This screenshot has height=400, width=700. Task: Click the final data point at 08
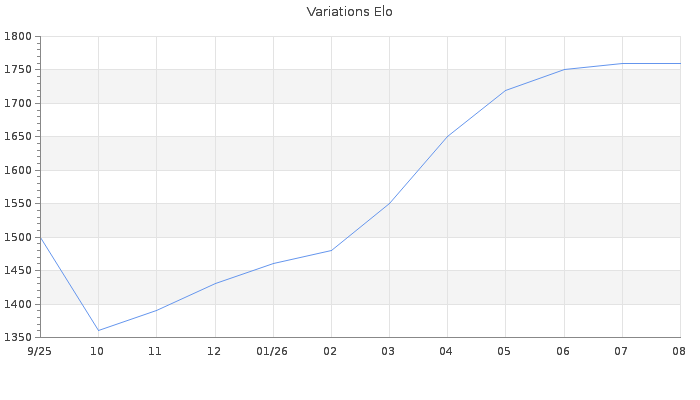(680, 63)
